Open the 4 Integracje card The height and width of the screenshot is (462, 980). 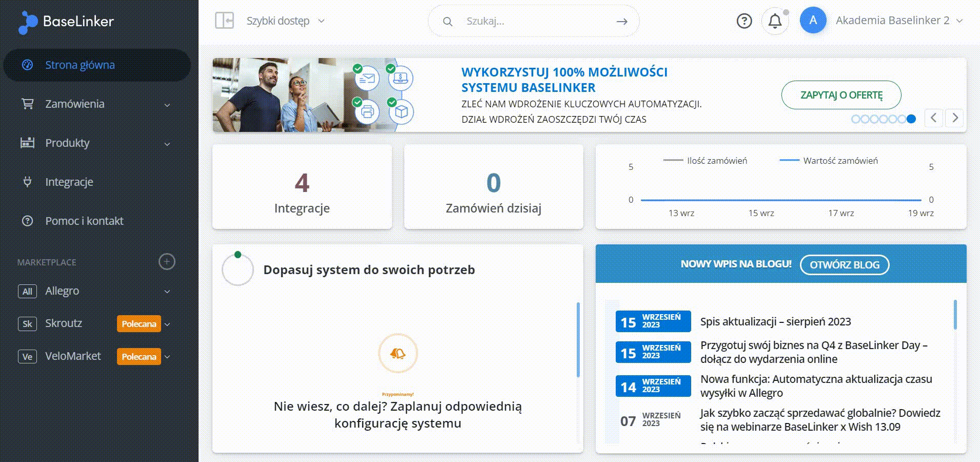click(302, 187)
